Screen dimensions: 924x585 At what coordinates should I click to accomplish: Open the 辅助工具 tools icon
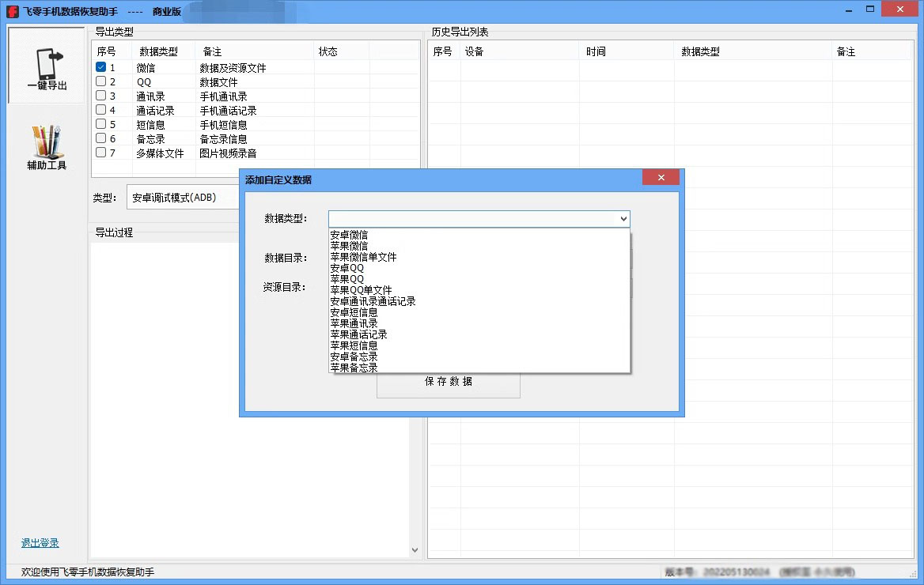(47, 147)
